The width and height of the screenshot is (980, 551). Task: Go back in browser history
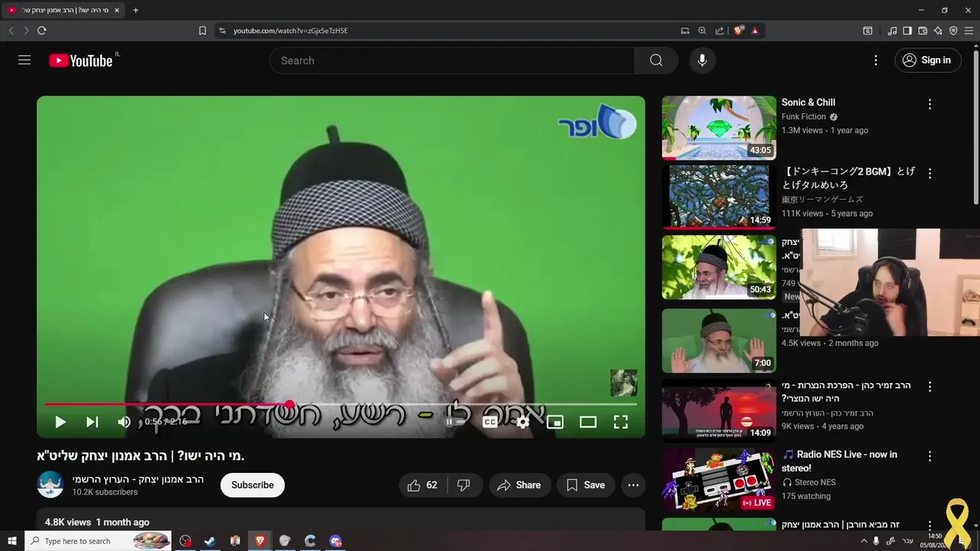click(x=11, y=31)
